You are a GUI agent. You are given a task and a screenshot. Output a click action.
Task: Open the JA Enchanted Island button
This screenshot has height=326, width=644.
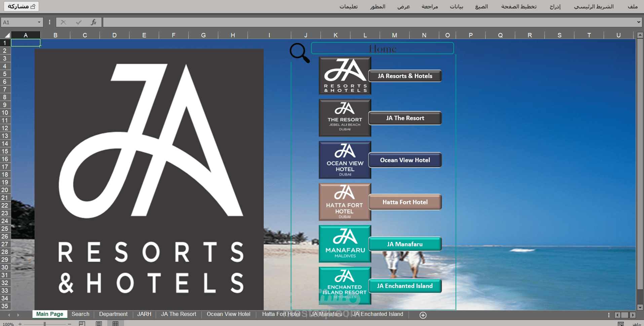pos(405,286)
